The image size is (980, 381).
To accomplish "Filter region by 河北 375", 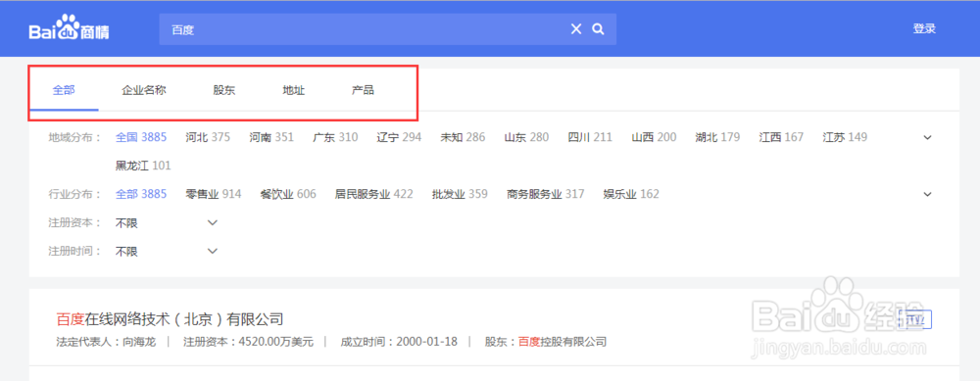I will (208, 137).
